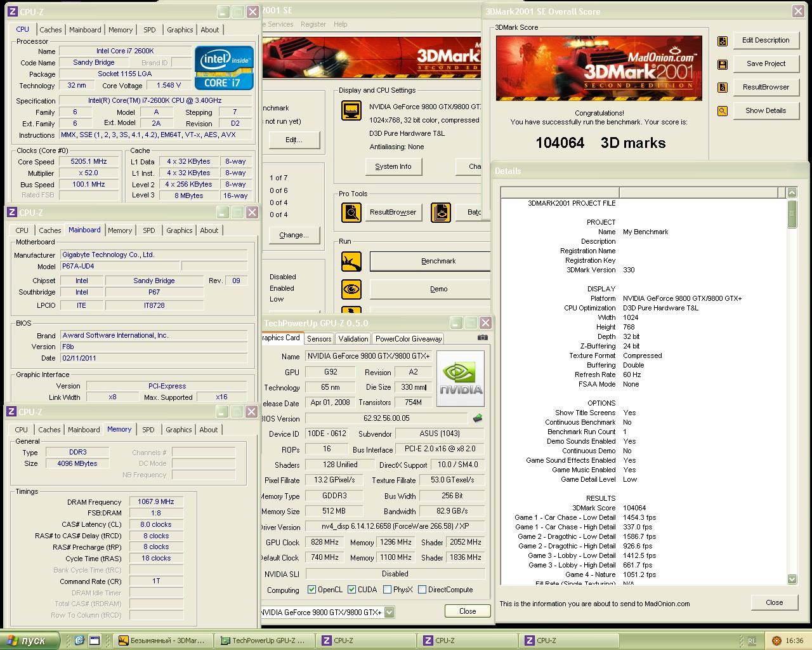Open the Validation tab in GPU-Z

[353, 339]
